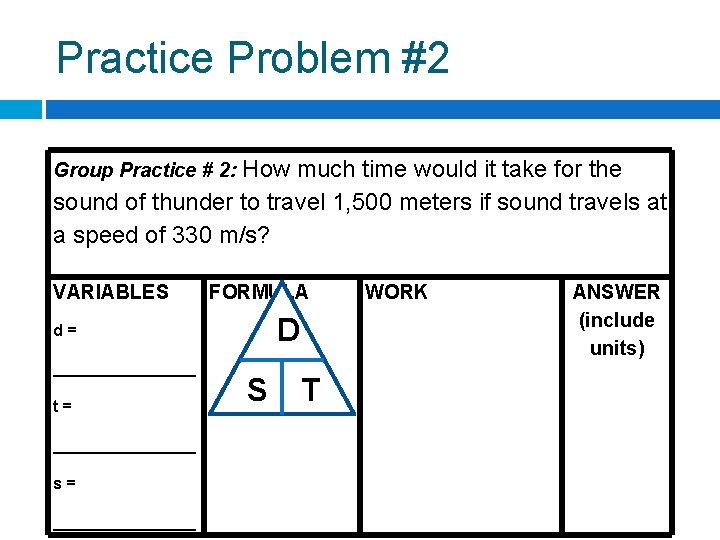Viewport: 720px width, 540px height.
Task: Click the FORMULA column header
Action: (x=257, y=292)
